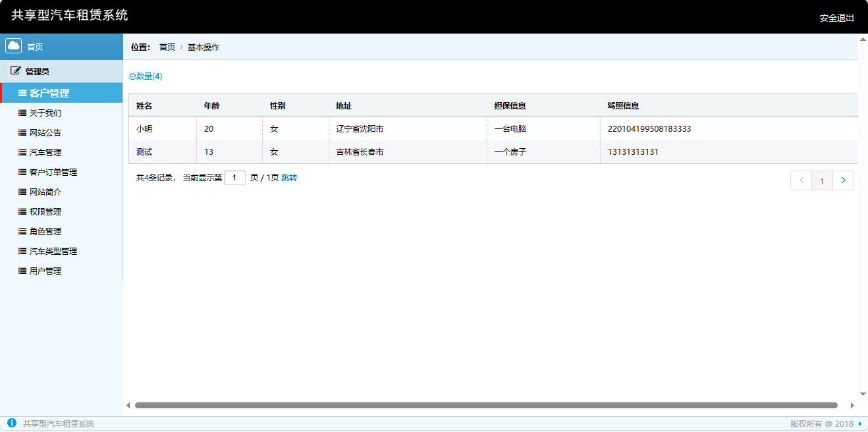The image size is (868, 432).
Task: Click the list icon next to 权限管理
Action: click(22, 211)
